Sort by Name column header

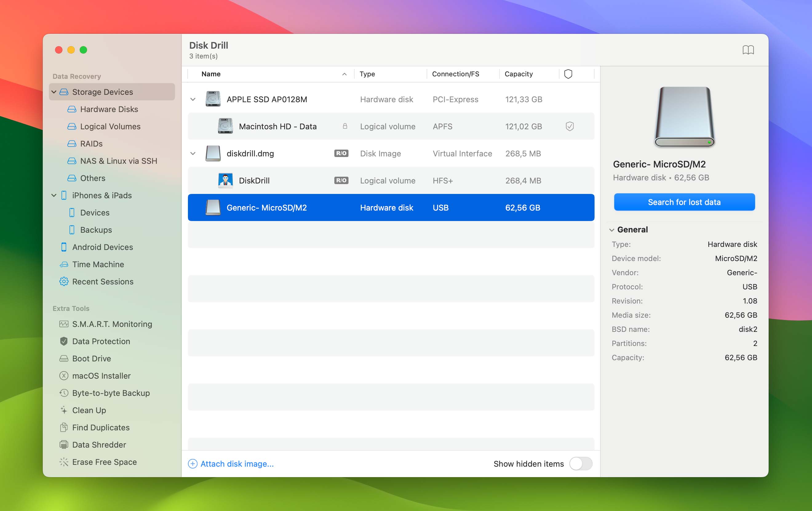[211, 74]
